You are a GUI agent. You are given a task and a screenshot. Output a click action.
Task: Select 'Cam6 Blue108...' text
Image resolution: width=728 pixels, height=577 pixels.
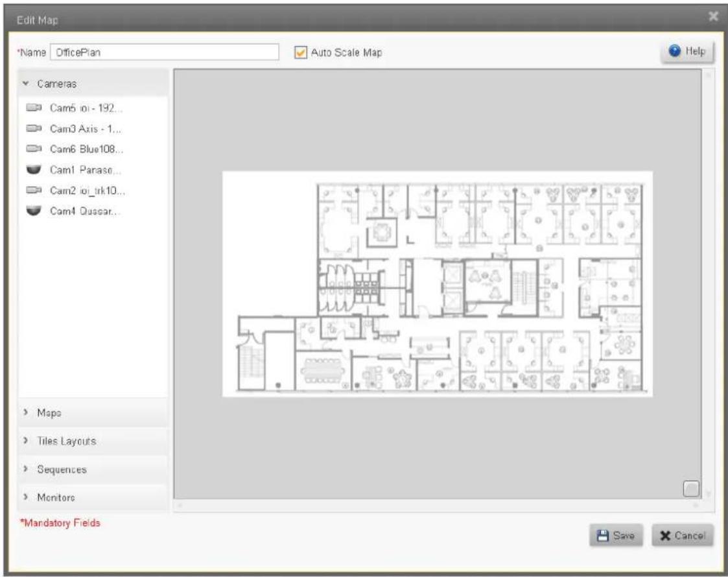[x=86, y=148]
